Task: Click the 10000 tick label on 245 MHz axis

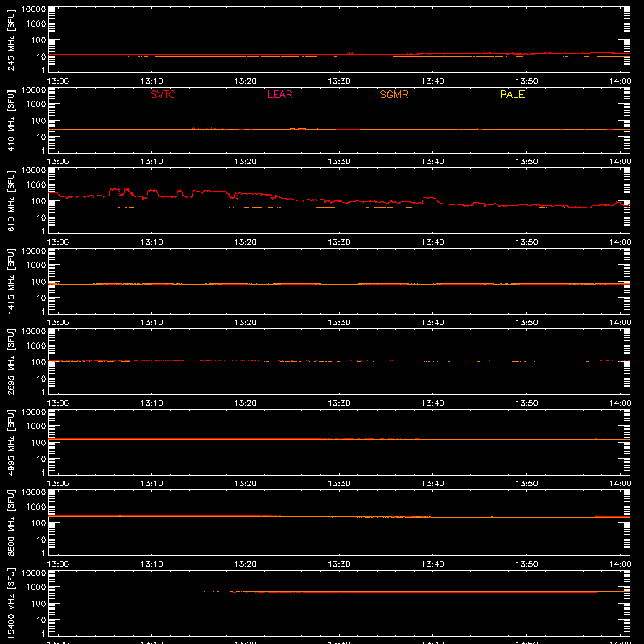Action: [x=34, y=10]
